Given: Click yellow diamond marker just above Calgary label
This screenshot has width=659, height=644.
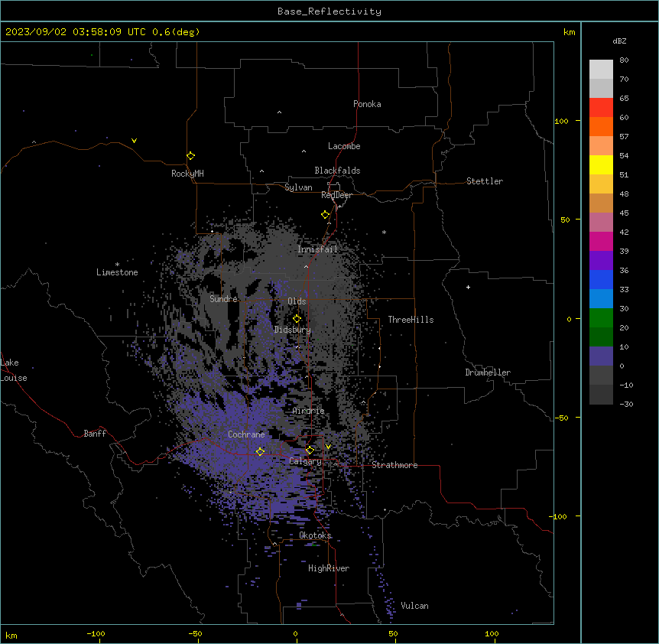Looking at the screenshot, I should 310,450.
